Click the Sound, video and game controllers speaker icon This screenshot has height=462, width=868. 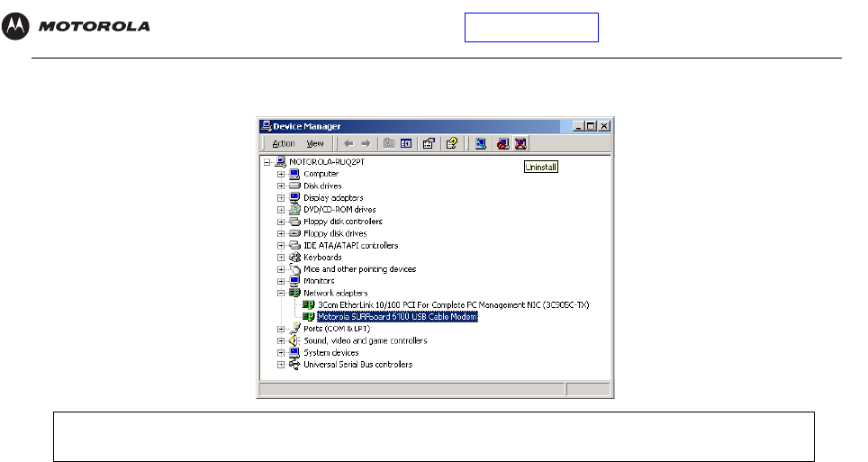point(295,340)
